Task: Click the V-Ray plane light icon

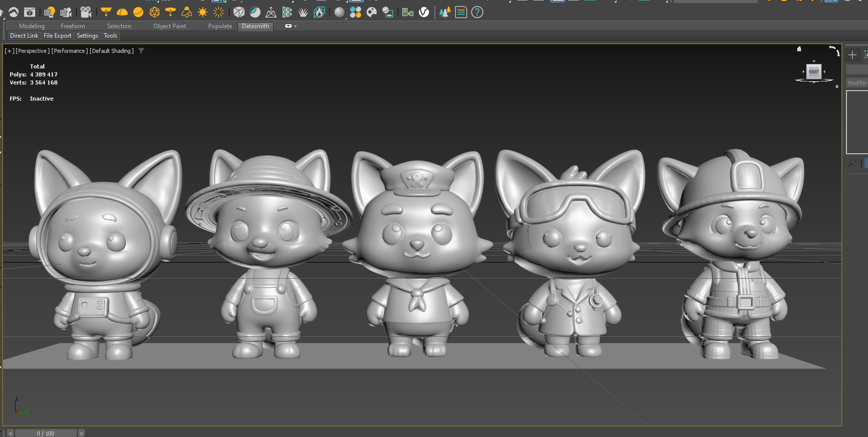Action: (x=106, y=12)
